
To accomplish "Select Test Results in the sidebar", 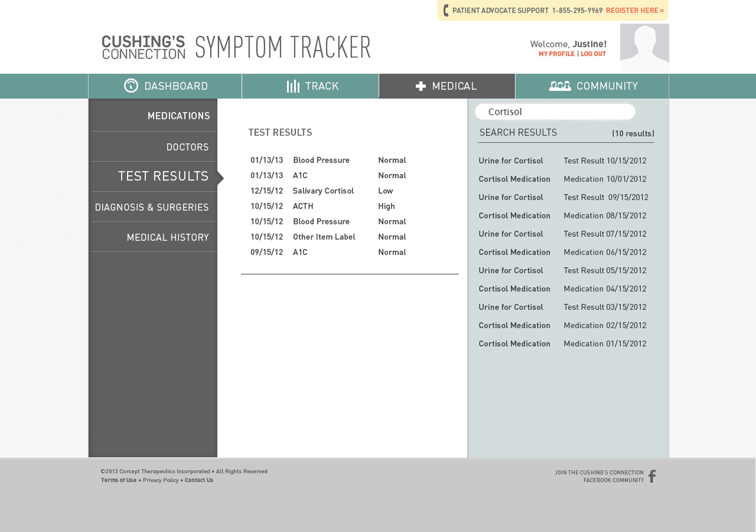I will click(154, 176).
